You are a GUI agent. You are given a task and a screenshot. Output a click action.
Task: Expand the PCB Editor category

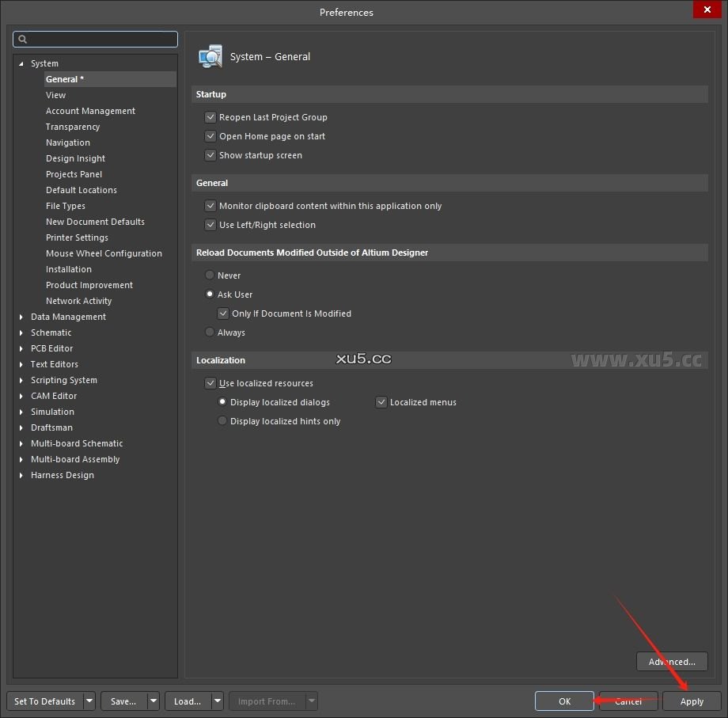click(20, 348)
